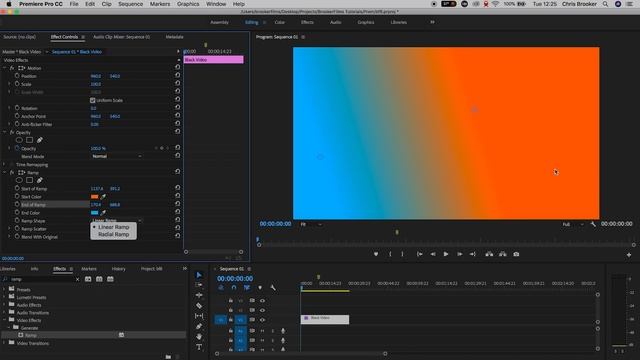Click the End Color eyedropper
The image size is (640, 360).
103,213
